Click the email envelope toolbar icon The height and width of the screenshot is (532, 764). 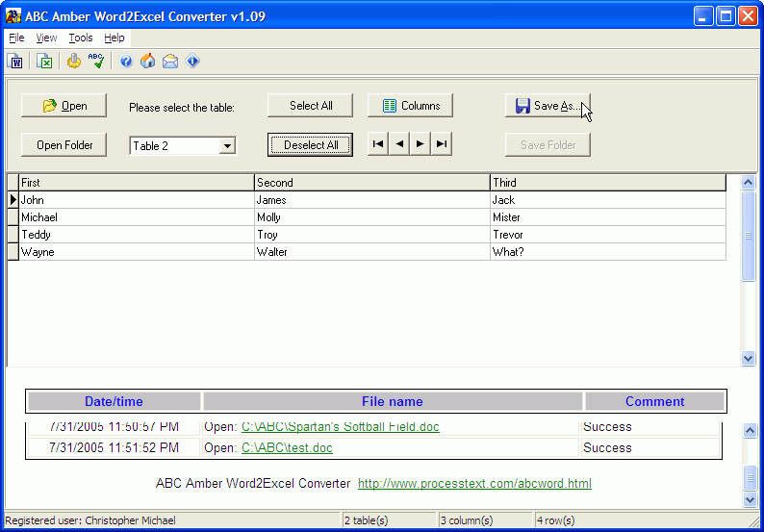170,61
